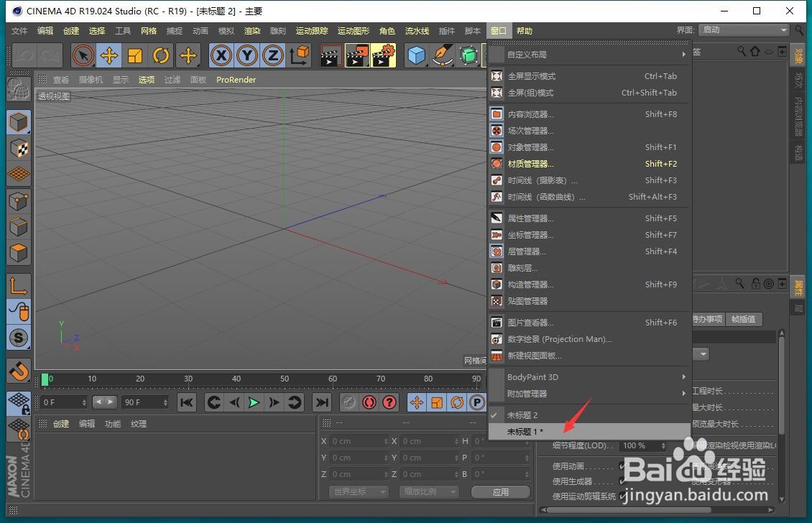Switch to document 未标题 1 *

[x=590, y=432]
